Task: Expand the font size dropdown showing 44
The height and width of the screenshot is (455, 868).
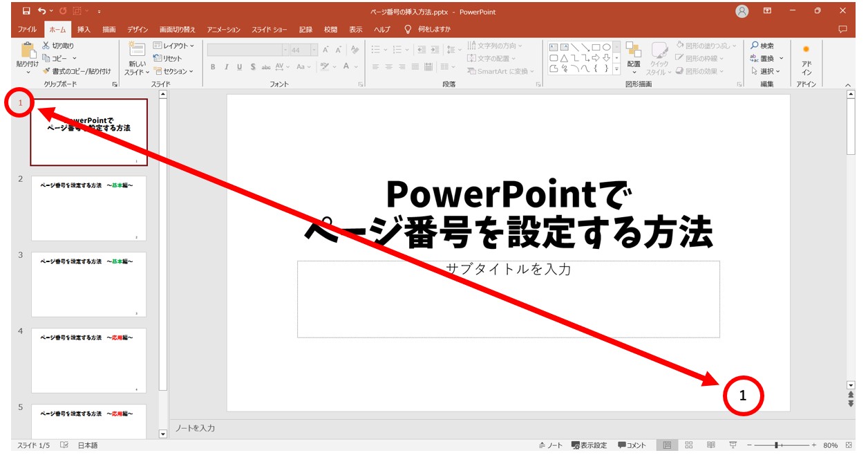Action: pos(314,50)
